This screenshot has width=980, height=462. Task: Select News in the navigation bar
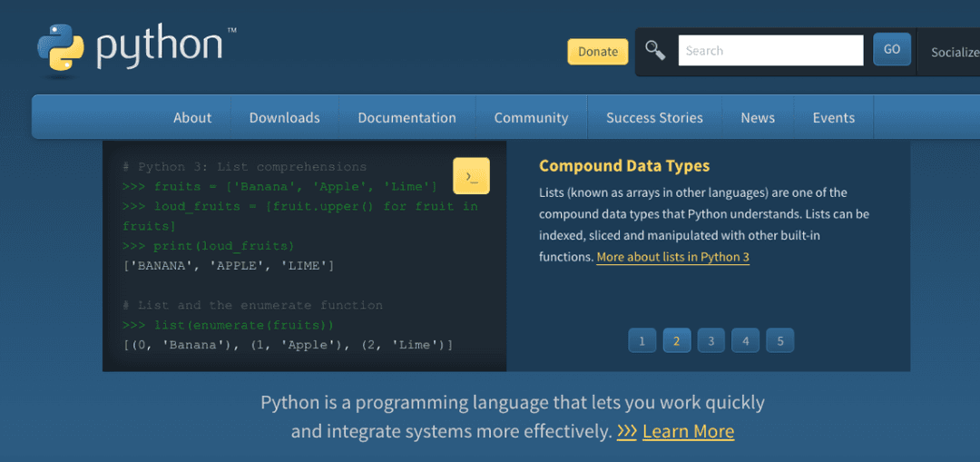(757, 118)
